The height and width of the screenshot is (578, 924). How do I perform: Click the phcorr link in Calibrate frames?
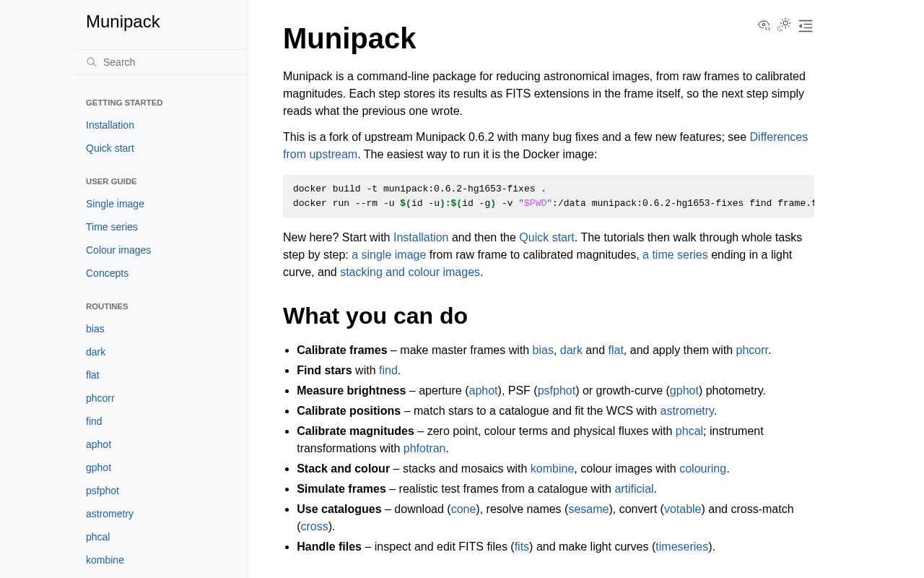[752, 350]
